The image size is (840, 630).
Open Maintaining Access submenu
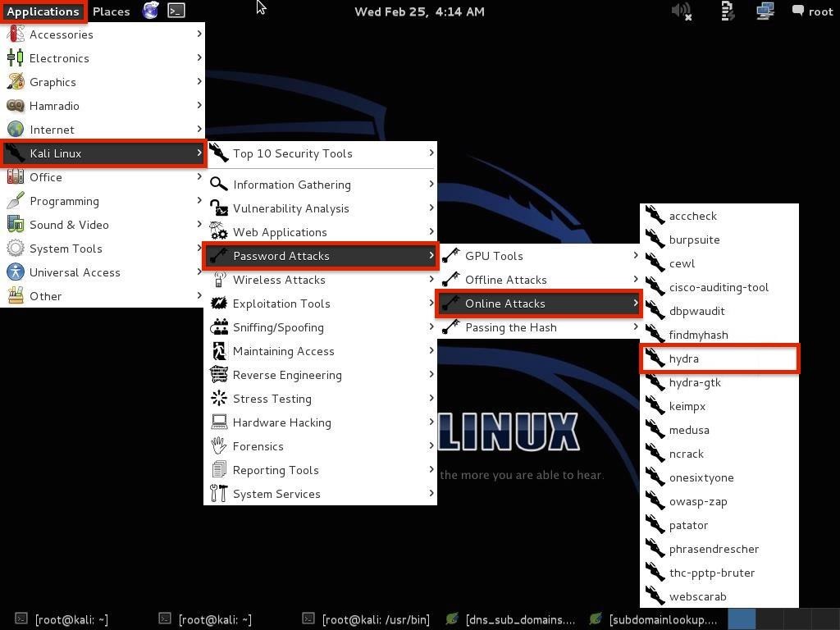click(x=321, y=351)
